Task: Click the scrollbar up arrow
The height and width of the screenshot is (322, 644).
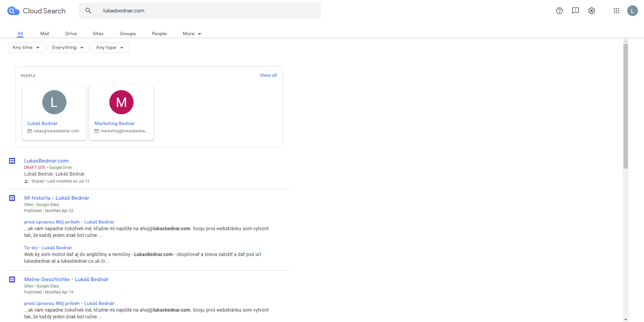Action: [626, 41]
